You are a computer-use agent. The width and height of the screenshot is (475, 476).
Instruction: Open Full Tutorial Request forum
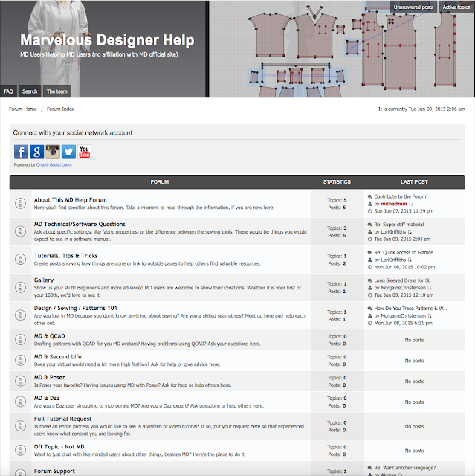tap(62, 419)
